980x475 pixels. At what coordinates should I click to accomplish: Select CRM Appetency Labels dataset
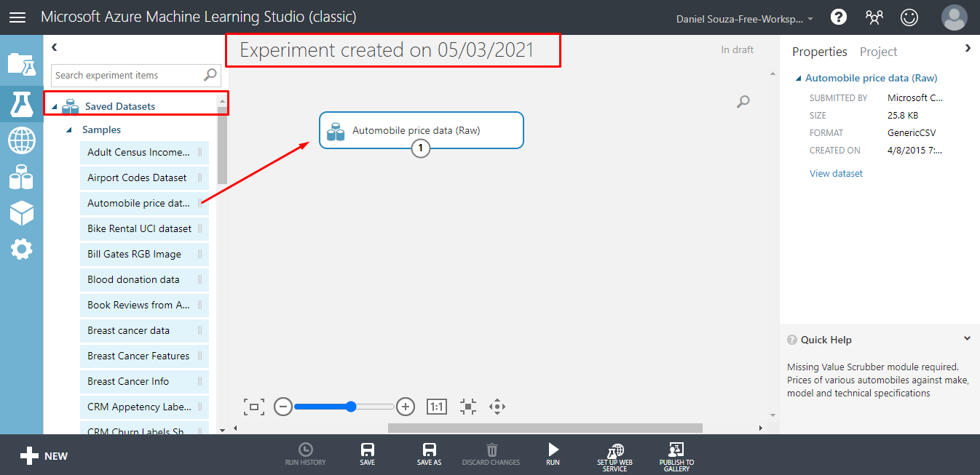(144, 407)
